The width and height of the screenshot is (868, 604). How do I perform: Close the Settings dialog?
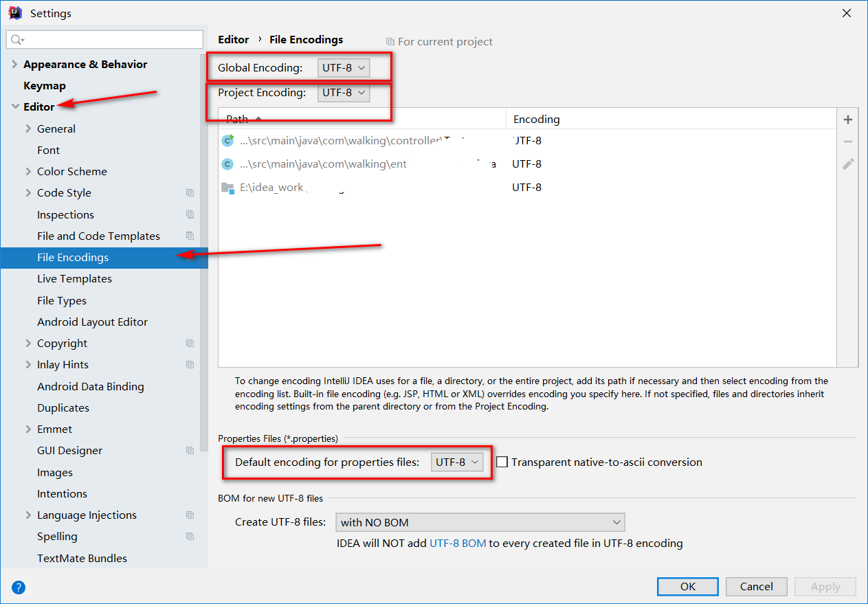point(846,13)
